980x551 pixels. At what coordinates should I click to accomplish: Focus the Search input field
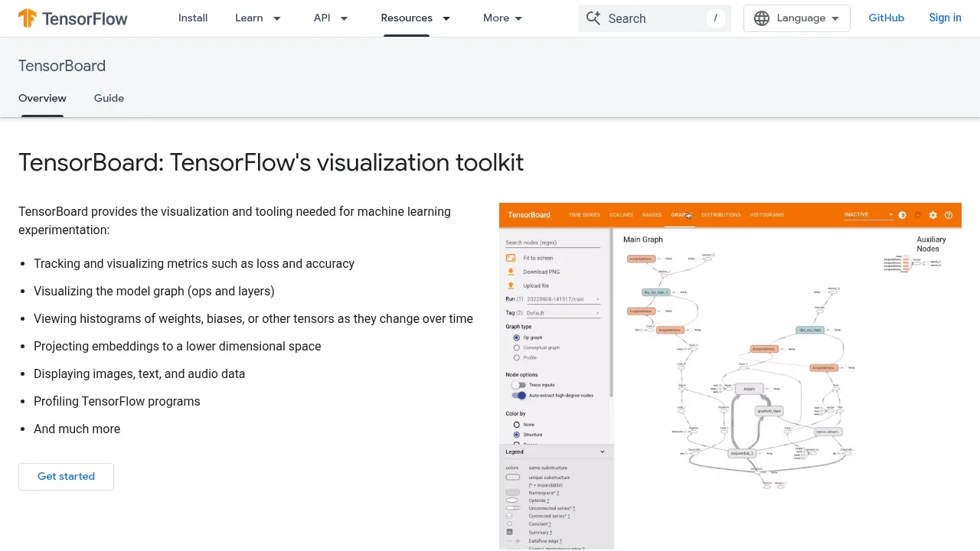[x=655, y=18]
